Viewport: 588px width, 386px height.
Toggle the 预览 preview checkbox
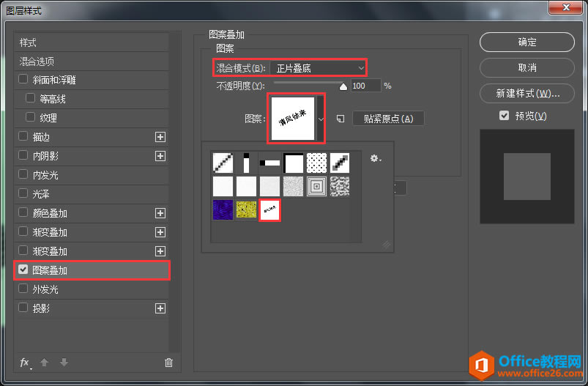click(x=504, y=116)
